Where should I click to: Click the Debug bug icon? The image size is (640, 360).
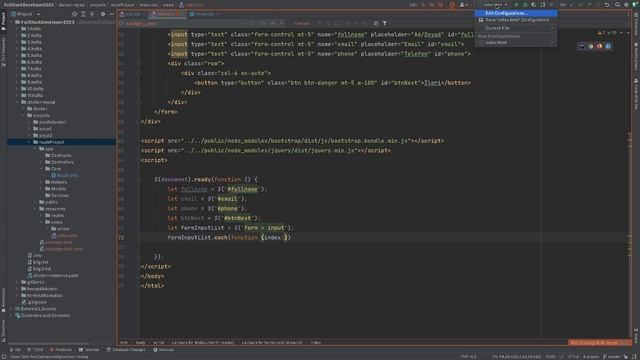pos(525,4)
